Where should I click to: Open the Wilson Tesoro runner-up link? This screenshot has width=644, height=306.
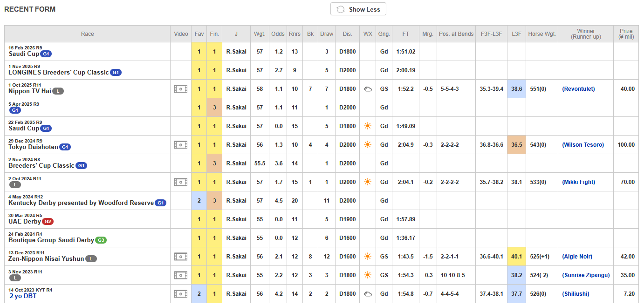583,145
